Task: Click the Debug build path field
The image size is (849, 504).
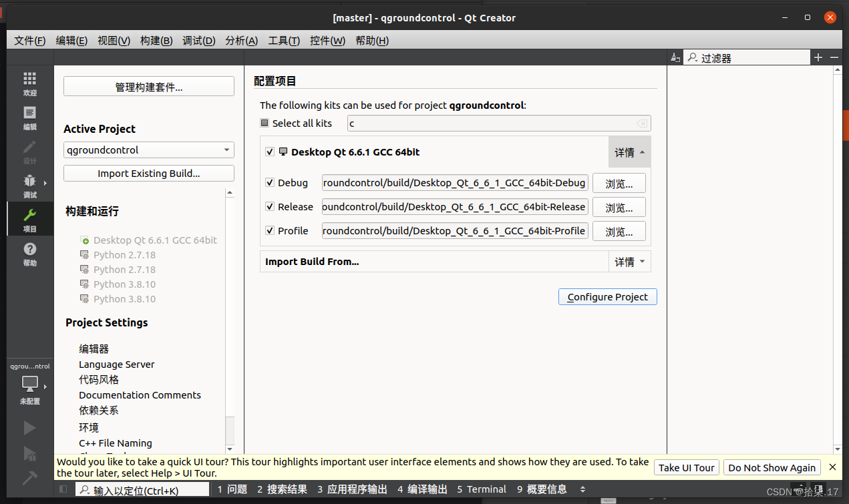Action: tap(455, 183)
